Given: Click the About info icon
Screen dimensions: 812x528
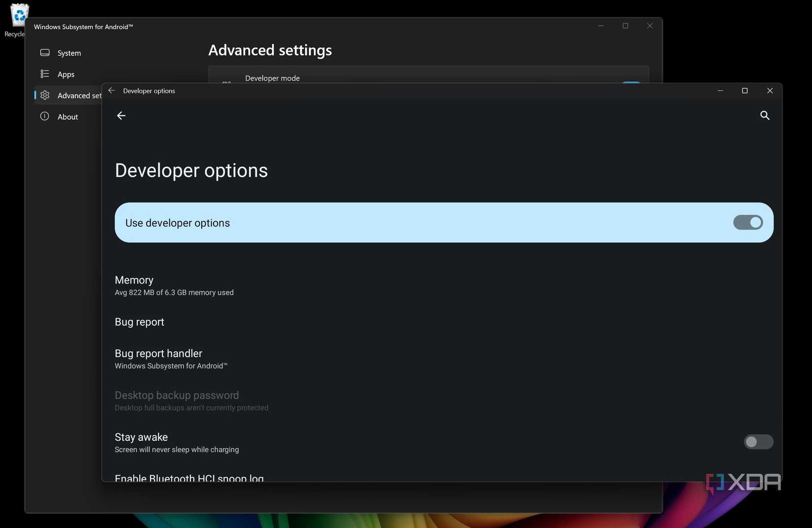Looking at the screenshot, I should (44, 116).
